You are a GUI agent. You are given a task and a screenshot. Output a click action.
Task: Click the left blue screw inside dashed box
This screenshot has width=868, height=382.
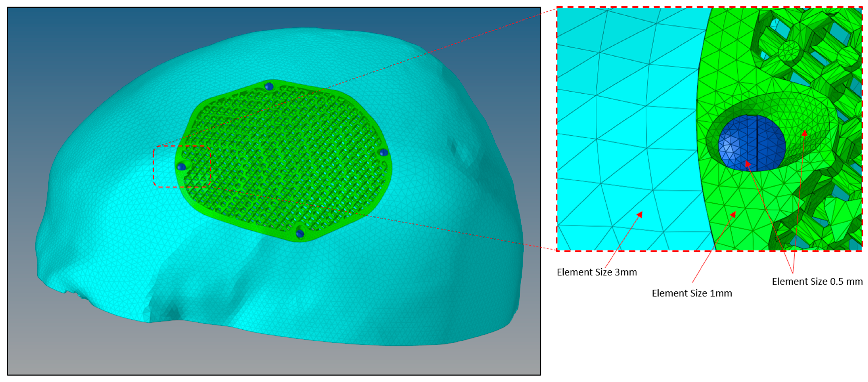tap(181, 166)
